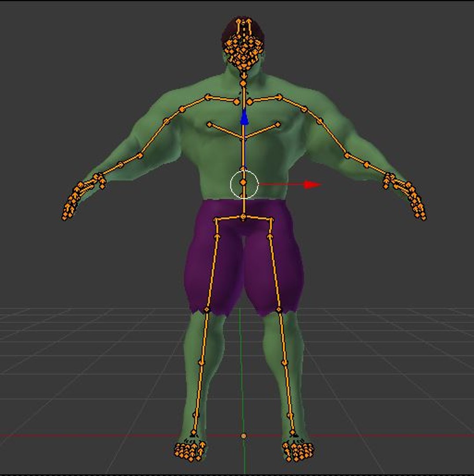
Task: Grab the blue Z-axis manipulator arrow
Action: coord(244,118)
